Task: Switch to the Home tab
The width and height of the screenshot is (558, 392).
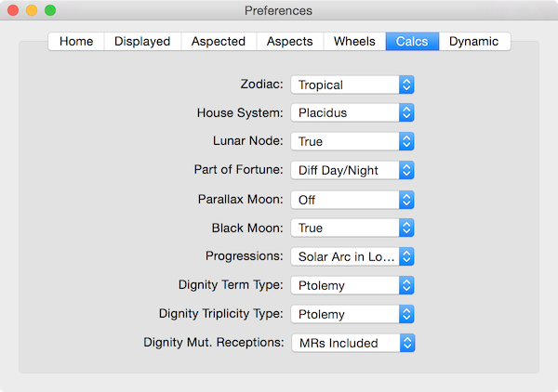Action: coord(76,41)
